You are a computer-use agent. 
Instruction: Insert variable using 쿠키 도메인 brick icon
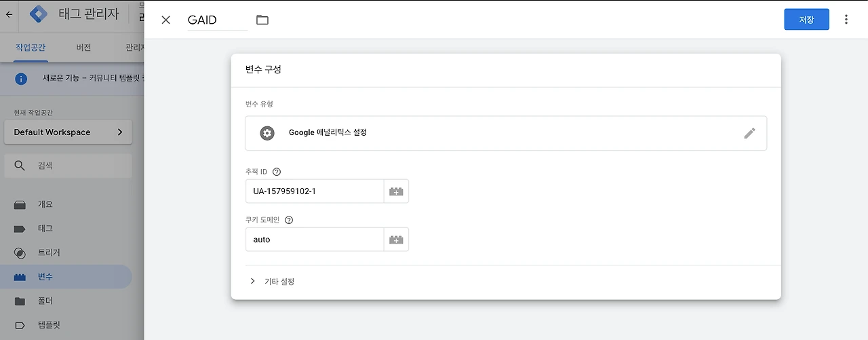click(396, 240)
